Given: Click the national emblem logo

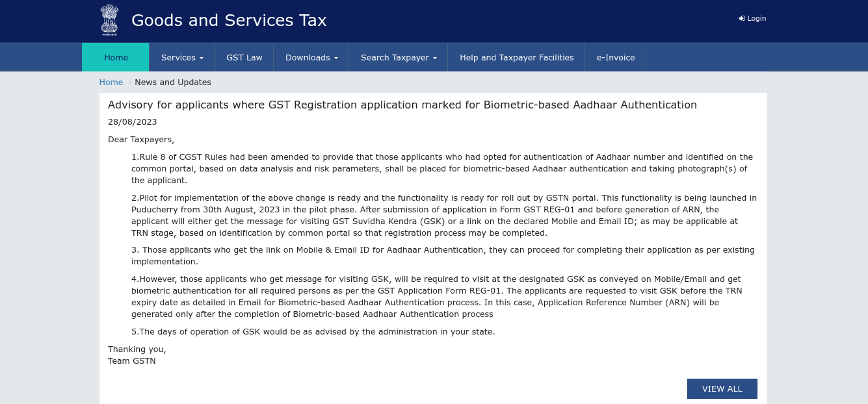Looking at the screenshot, I should pos(109,19).
